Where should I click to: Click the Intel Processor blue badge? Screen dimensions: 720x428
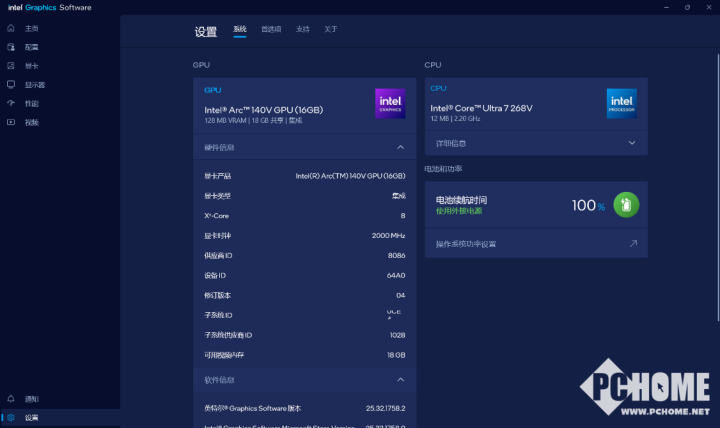point(622,104)
